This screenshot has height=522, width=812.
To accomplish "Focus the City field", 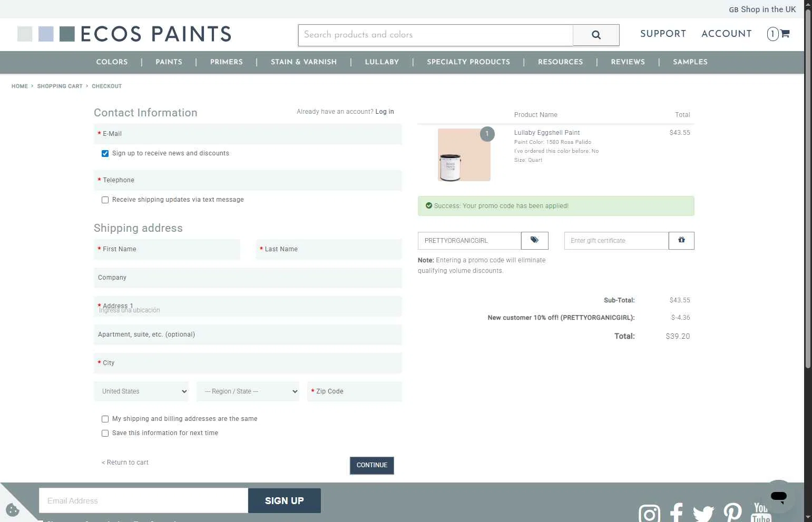I will pyautogui.click(x=248, y=363).
